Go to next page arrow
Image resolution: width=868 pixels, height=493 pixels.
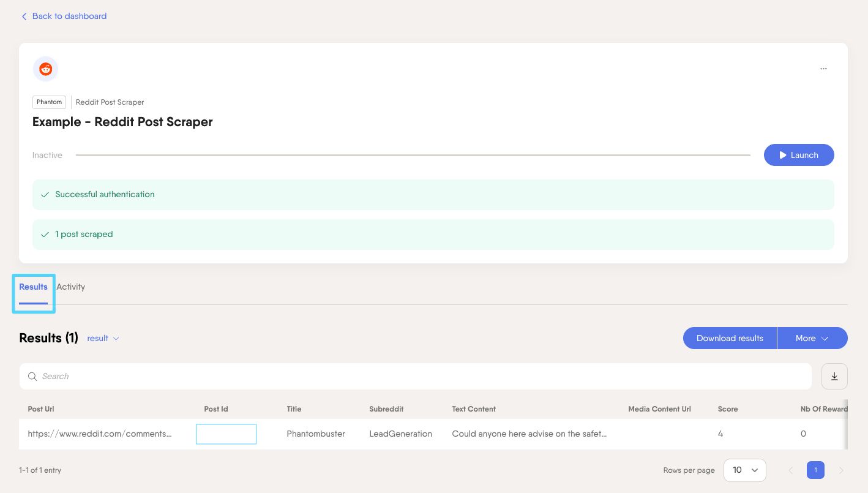point(841,470)
